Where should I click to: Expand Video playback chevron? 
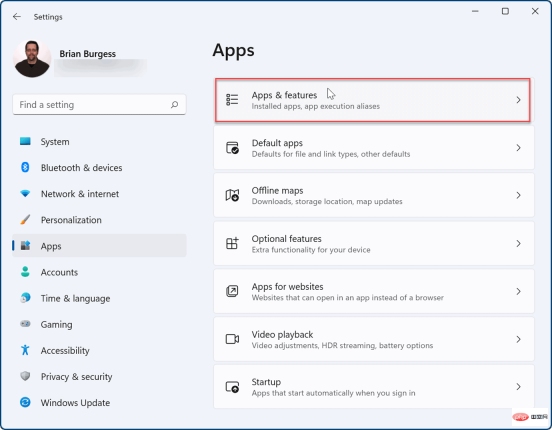[518, 339]
